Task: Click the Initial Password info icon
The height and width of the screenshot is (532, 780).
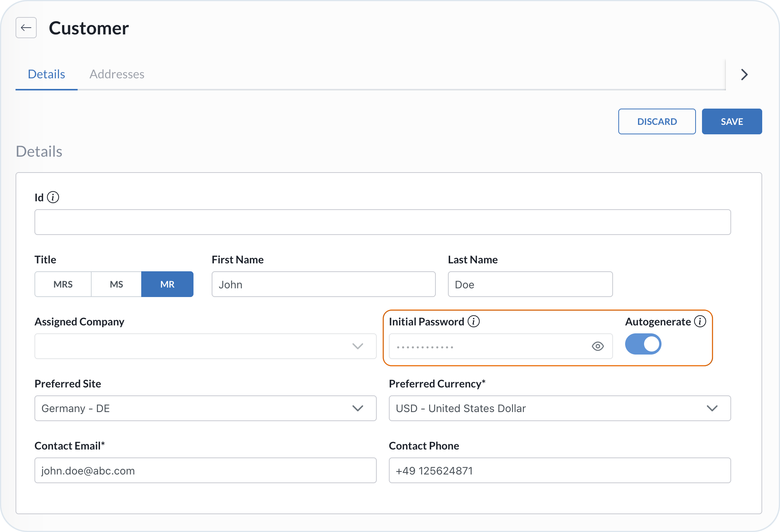Action: (473, 321)
